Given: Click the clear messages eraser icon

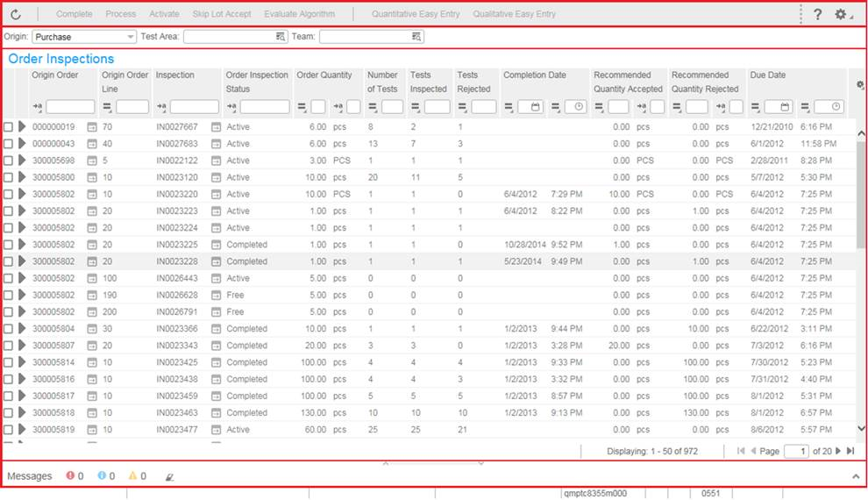Looking at the screenshot, I should [x=169, y=476].
